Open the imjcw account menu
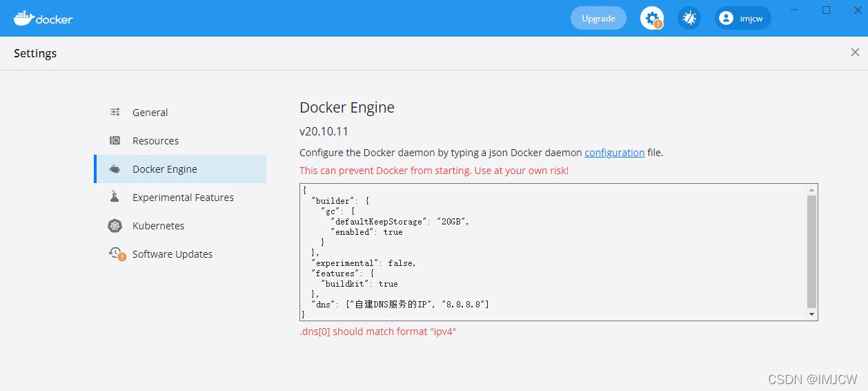868x391 pixels. pos(743,19)
